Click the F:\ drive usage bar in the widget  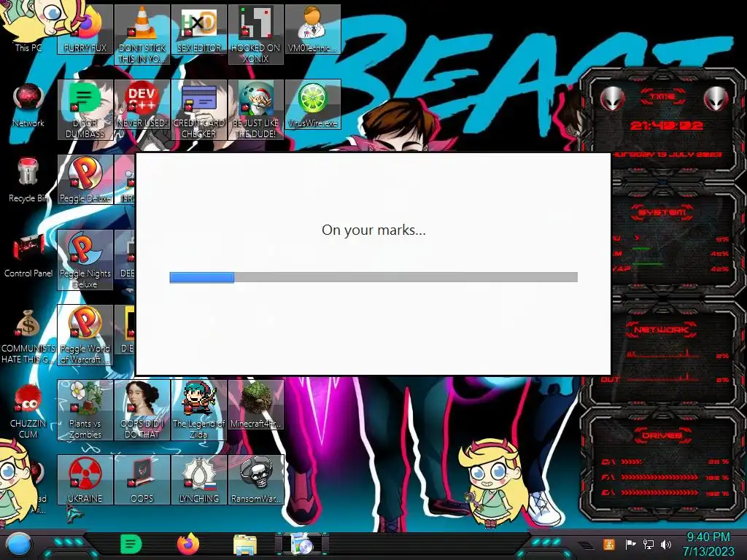pyautogui.click(x=659, y=477)
